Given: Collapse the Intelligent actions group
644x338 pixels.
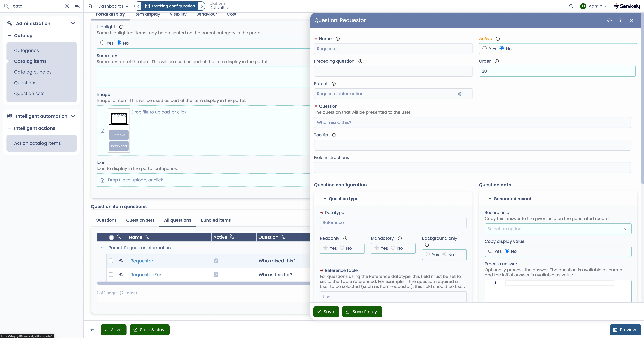Looking at the screenshot, I should (9, 128).
